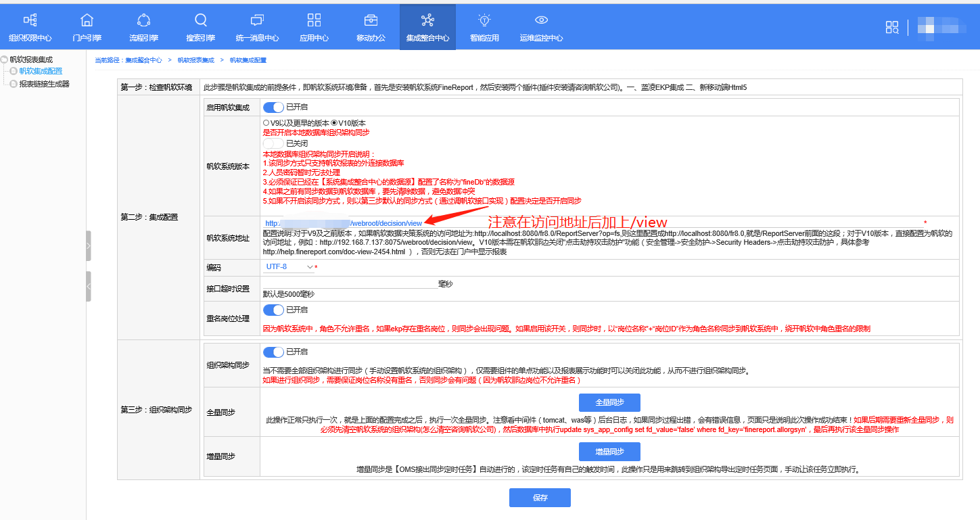Click the 增量同步 button
This screenshot has width=980, height=520.
click(x=609, y=452)
